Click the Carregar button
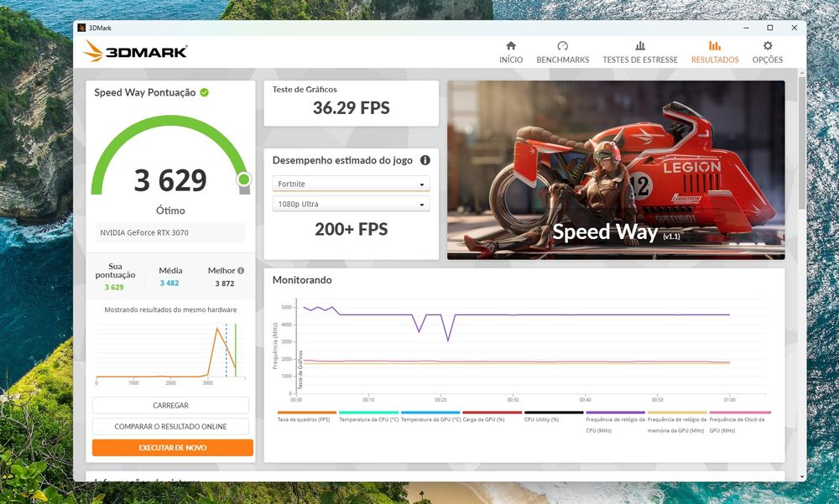The image size is (839, 504). pyautogui.click(x=170, y=405)
